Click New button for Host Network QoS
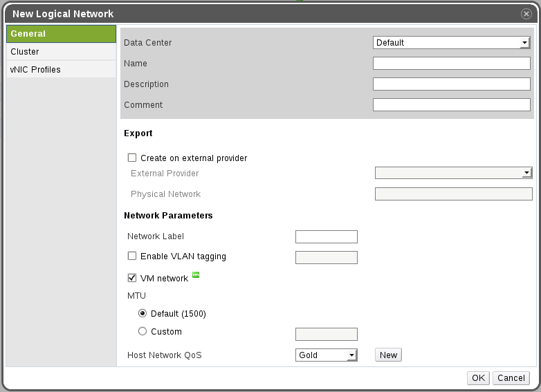 [388, 355]
